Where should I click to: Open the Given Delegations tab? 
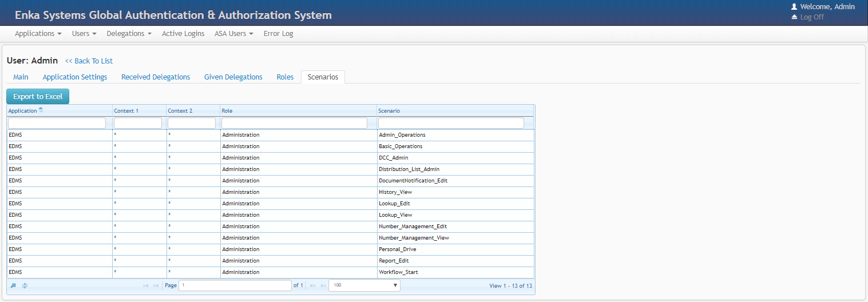coord(233,77)
